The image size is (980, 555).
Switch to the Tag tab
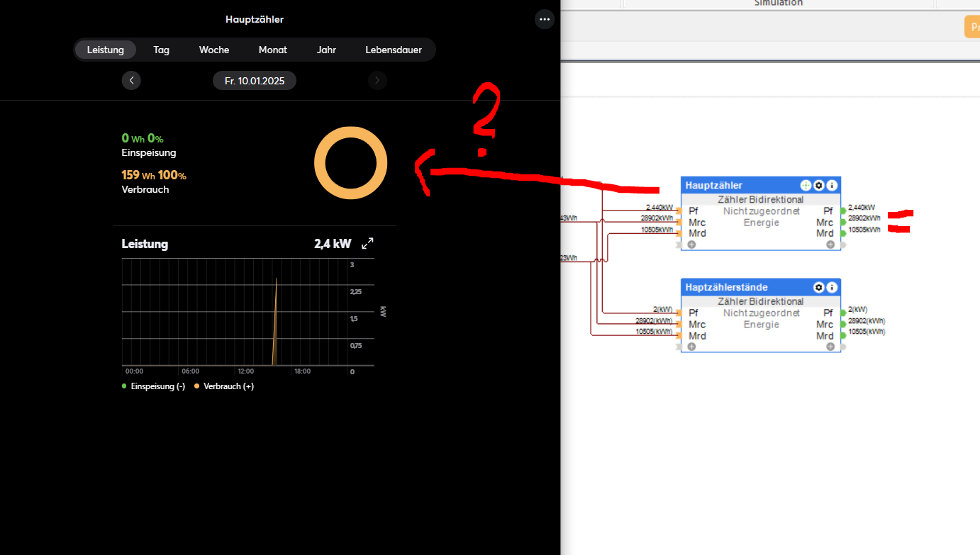(161, 50)
